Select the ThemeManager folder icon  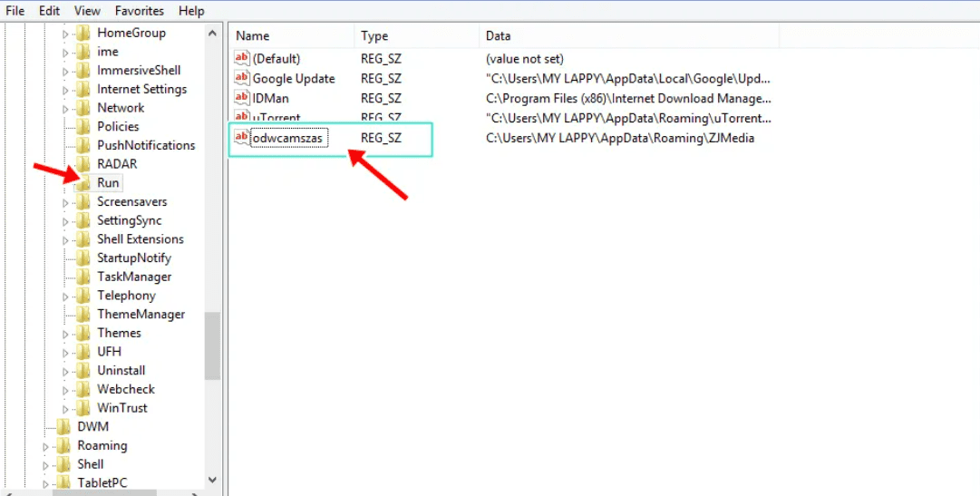(x=83, y=314)
